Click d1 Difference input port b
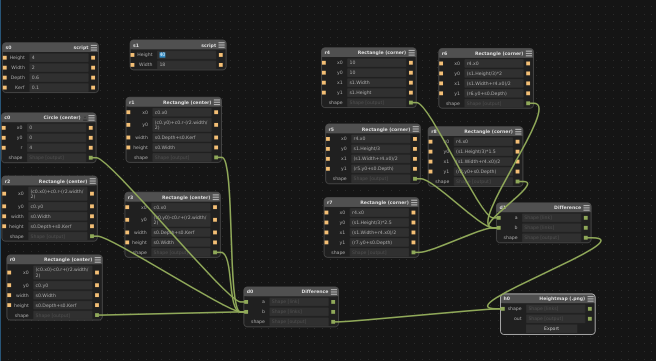This screenshot has width=656, height=361. [499, 228]
